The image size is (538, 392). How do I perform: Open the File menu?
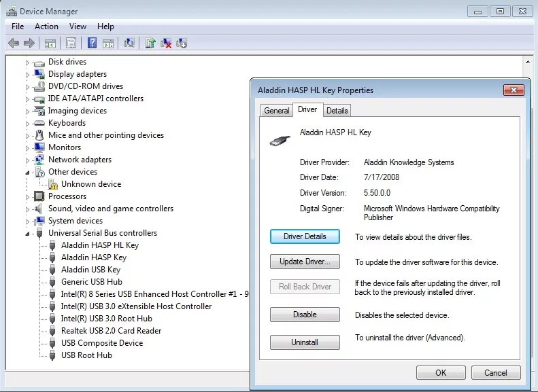(x=18, y=26)
